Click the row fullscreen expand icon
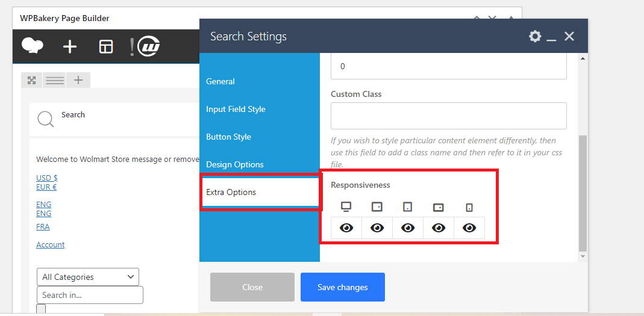Screen dimensions: 644x316 (x=31, y=81)
